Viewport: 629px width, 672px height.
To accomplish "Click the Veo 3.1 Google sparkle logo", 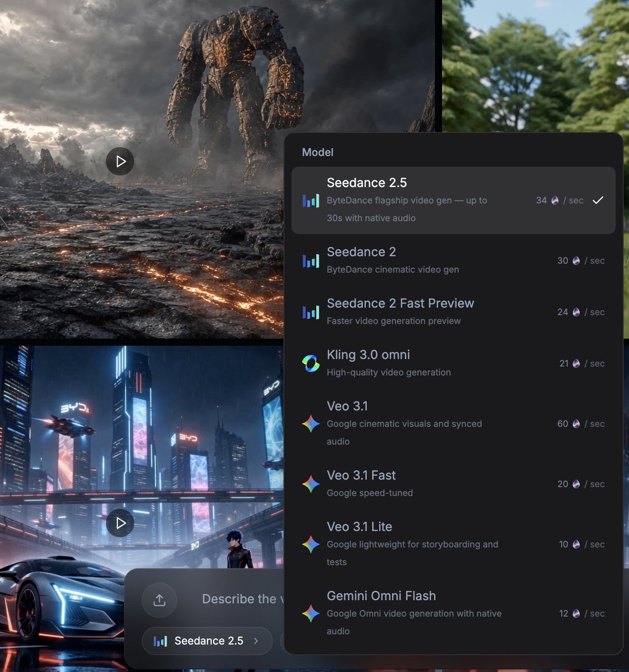I will coord(311,424).
